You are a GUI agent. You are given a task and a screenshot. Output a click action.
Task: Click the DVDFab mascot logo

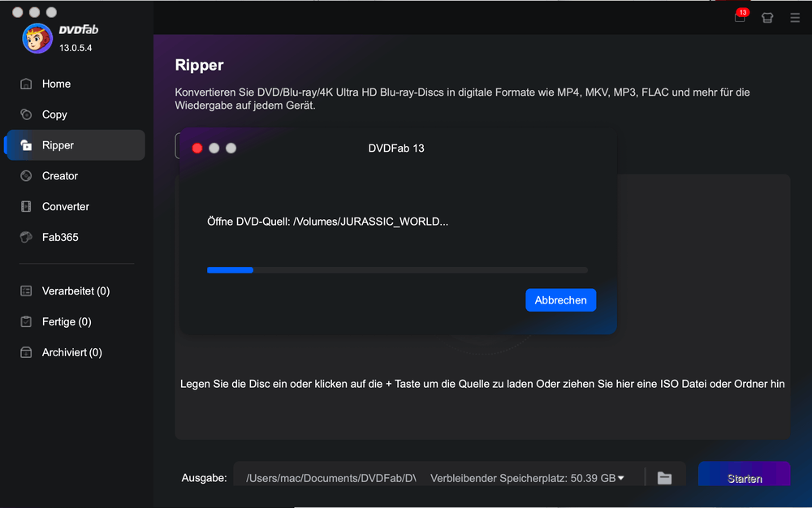[37, 38]
